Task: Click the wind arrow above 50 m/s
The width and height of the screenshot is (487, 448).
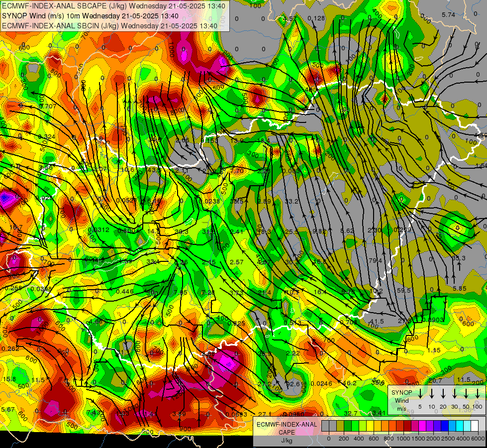Action: 466,394
